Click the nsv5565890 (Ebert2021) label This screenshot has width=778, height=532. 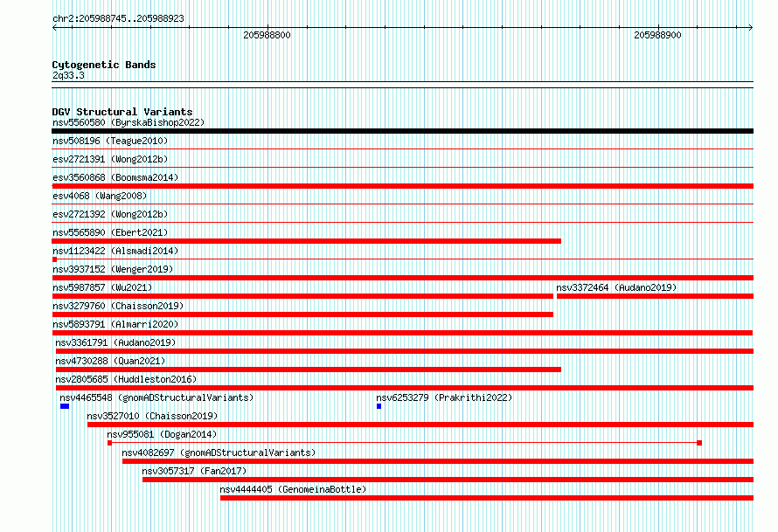point(110,232)
